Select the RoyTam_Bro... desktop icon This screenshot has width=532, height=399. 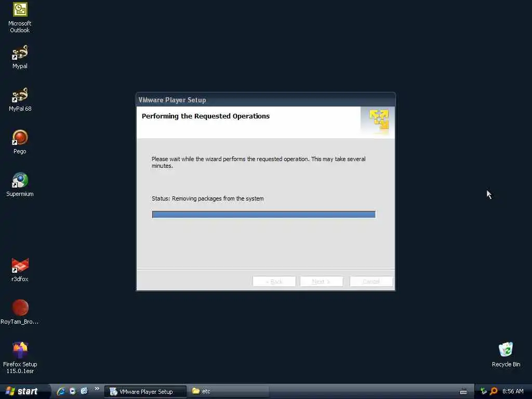[20, 312]
